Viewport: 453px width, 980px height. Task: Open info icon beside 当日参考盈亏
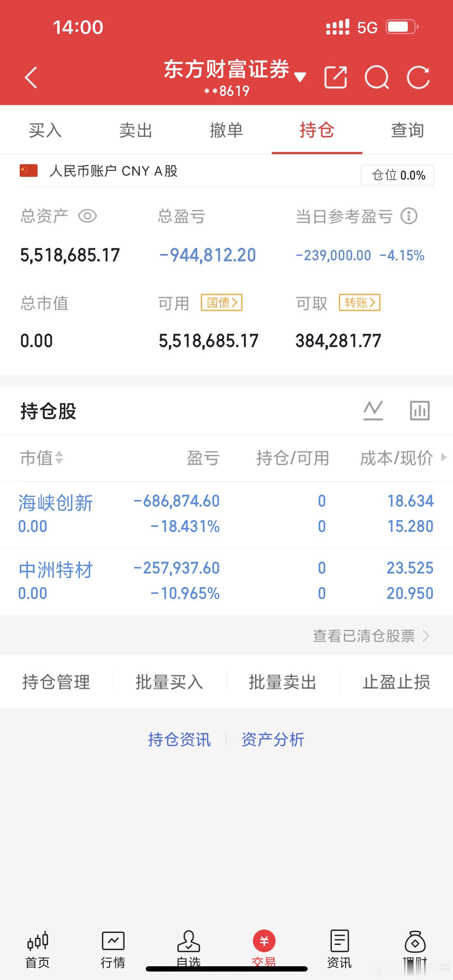409,216
